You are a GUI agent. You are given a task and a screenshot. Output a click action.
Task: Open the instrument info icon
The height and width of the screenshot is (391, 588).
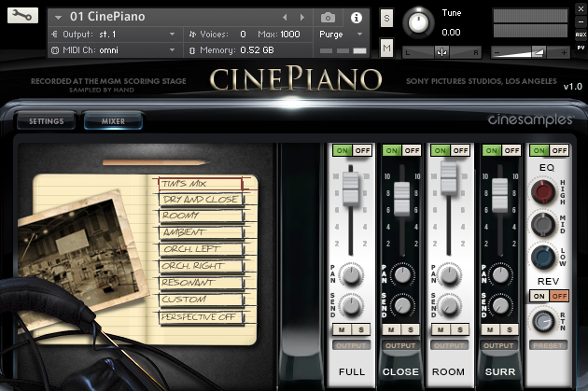click(357, 17)
